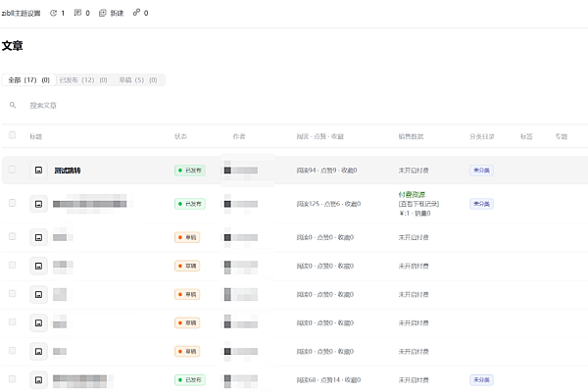Click the 已发布 status badge of 测试跳转

point(189,171)
